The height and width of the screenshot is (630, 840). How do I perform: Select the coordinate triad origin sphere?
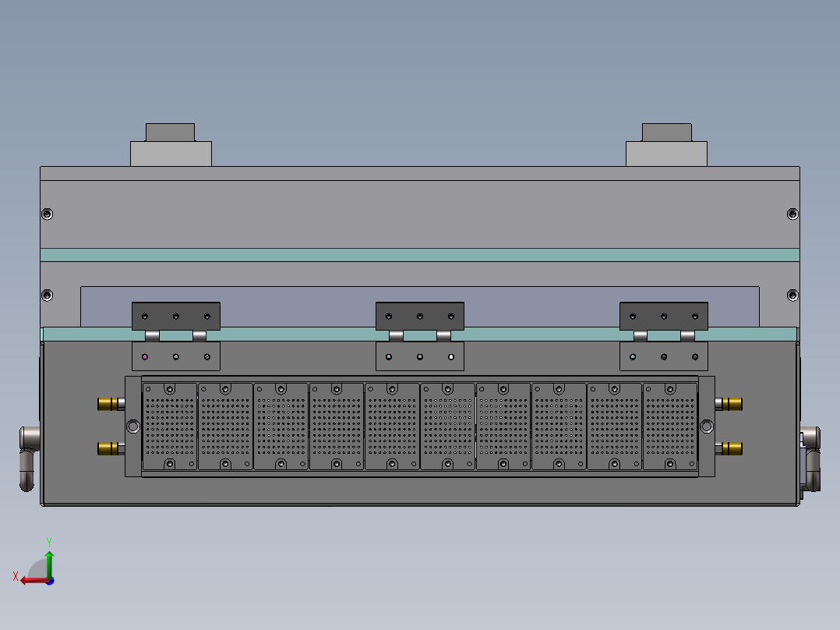50,579
